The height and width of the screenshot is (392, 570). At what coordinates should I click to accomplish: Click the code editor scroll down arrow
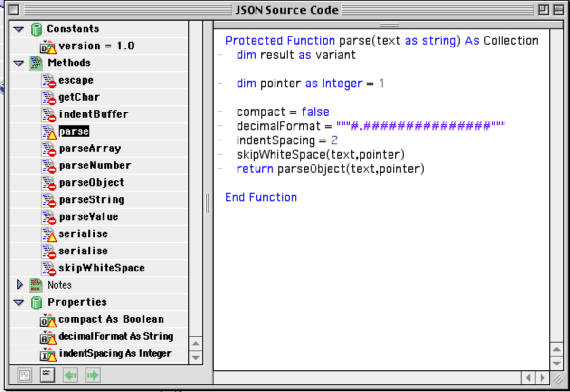[558, 364]
